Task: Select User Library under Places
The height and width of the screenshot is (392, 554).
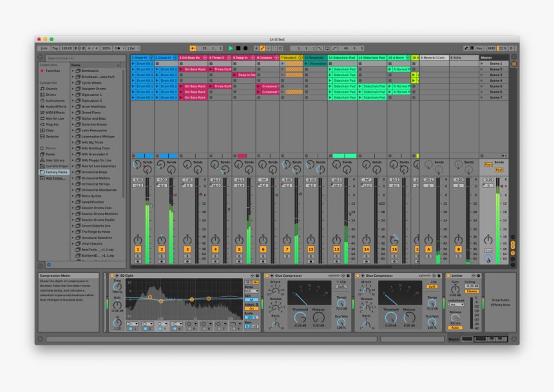Action: [x=55, y=160]
